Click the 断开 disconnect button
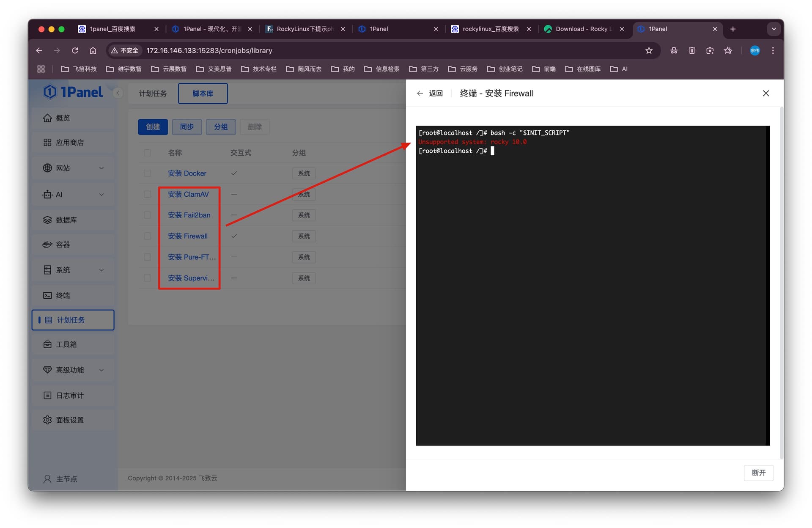Viewport: 812px width, 528px height. (x=758, y=473)
